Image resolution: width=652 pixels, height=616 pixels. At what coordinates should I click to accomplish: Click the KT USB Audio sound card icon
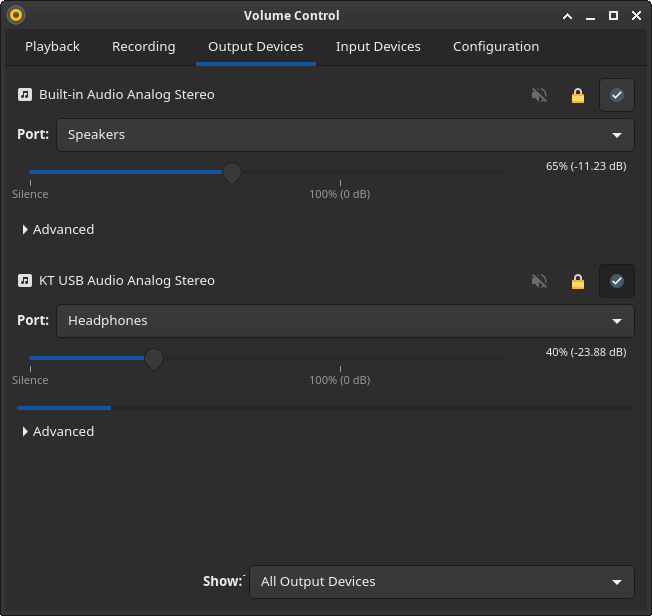pos(25,281)
